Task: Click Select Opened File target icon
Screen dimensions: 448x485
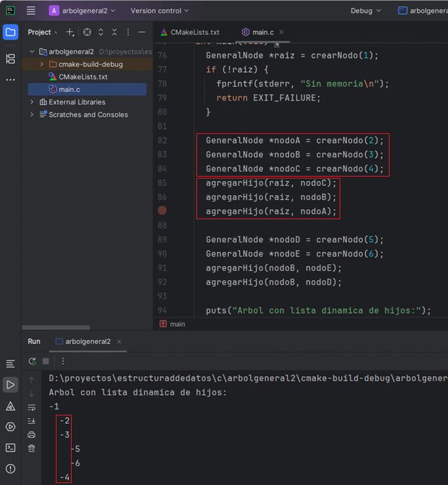Action: point(87,32)
